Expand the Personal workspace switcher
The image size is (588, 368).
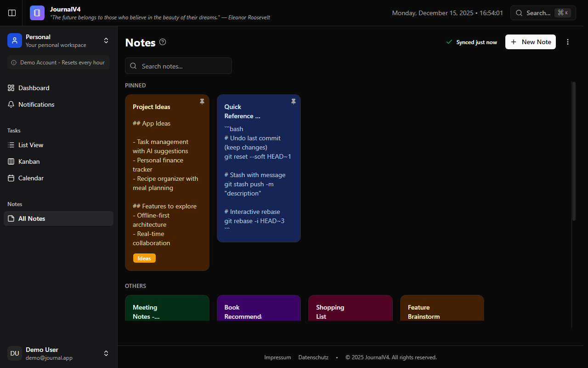[x=106, y=40]
